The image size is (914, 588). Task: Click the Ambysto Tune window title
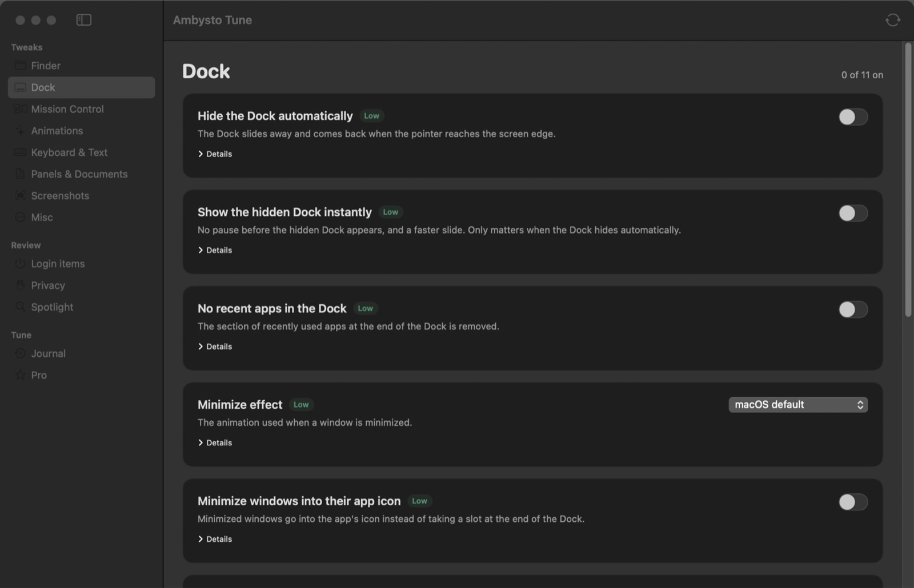tap(213, 20)
